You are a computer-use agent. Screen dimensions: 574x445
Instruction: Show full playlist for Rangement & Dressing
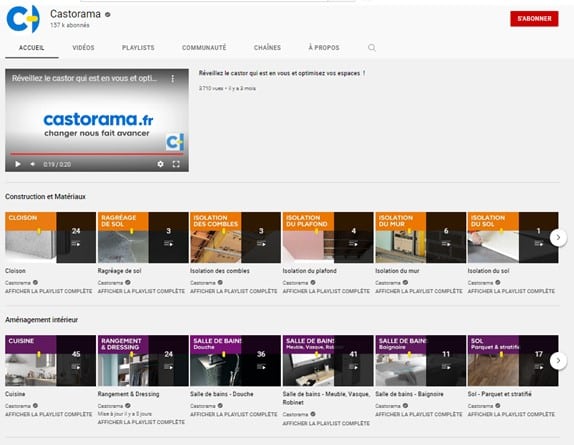tap(141, 422)
